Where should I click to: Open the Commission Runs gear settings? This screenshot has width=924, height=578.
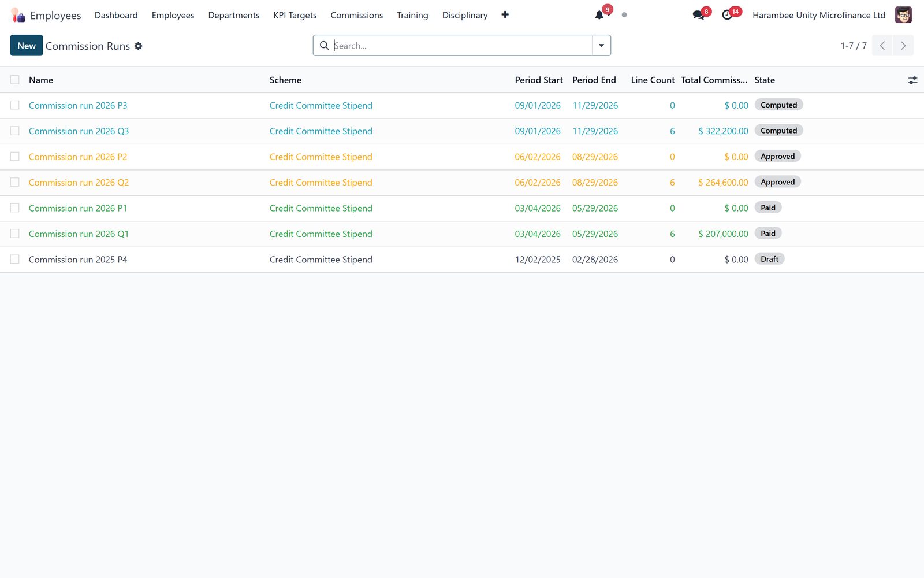tap(139, 46)
